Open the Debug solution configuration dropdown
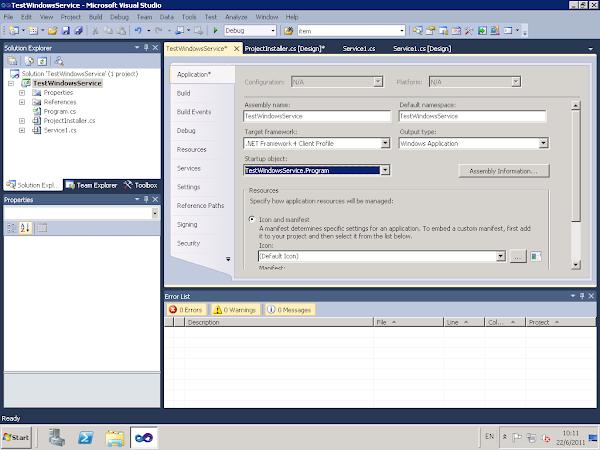The height and width of the screenshot is (450, 600). click(273, 31)
